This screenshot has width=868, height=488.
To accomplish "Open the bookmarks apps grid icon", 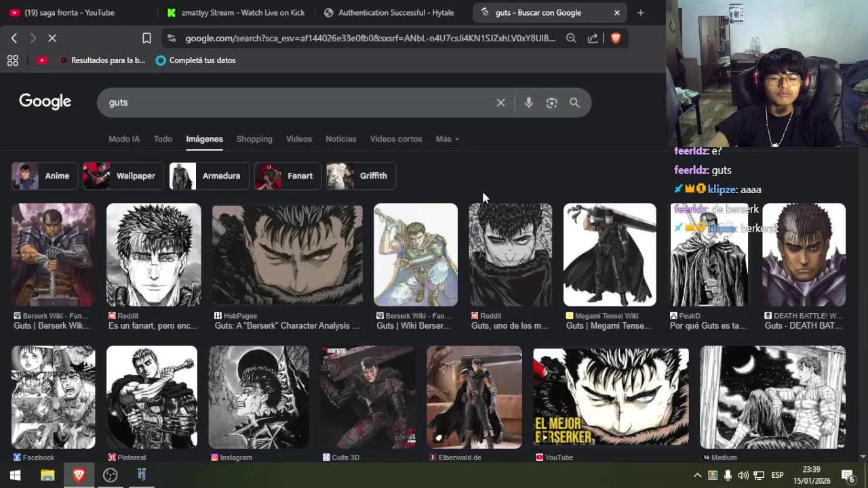I will (x=12, y=60).
